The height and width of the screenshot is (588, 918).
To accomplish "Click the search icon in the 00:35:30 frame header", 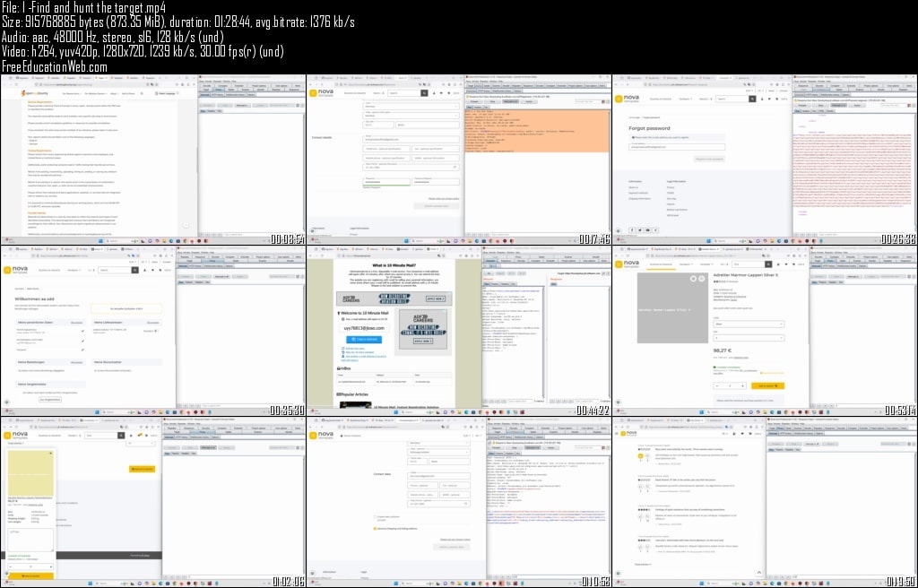I will coord(134,270).
